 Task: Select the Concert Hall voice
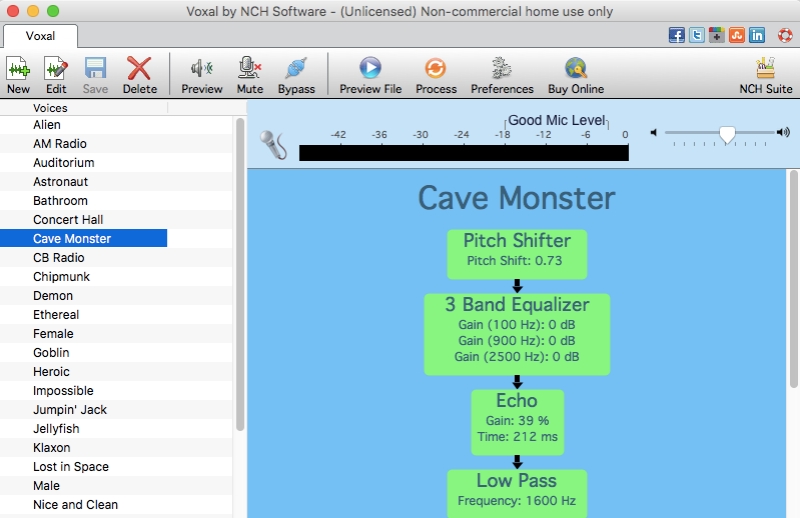[x=116, y=219]
